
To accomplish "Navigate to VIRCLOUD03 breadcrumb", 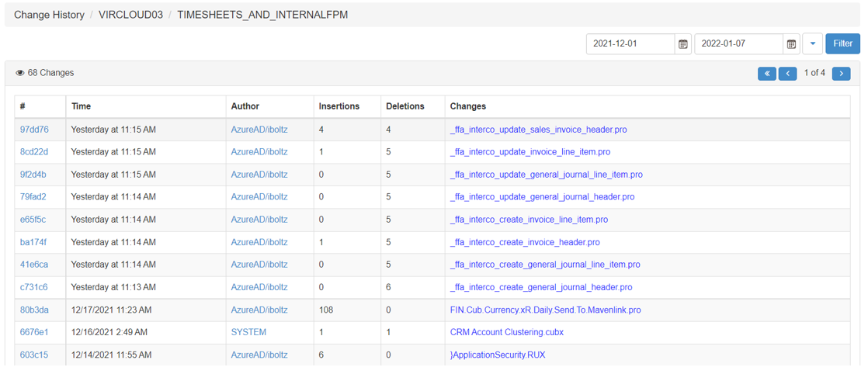I will (130, 15).
